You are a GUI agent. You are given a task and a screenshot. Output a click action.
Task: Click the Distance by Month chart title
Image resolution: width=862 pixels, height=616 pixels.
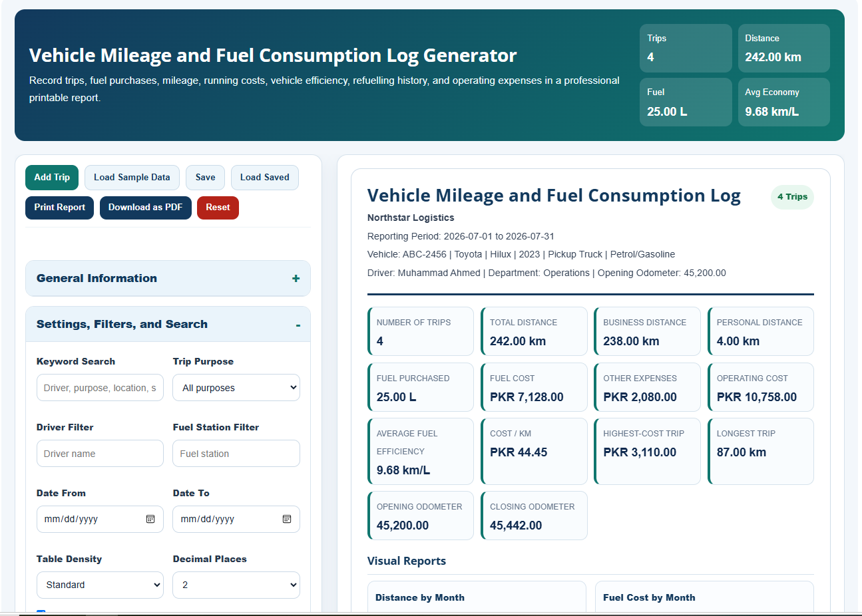(420, 597)
